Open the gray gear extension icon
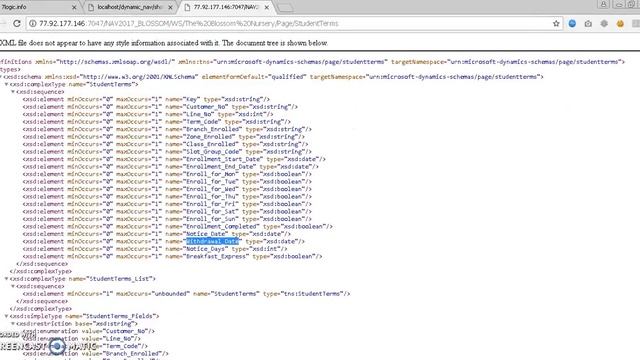Image resolution: width=640 pixels, height=360 pixels. (604, 24)
